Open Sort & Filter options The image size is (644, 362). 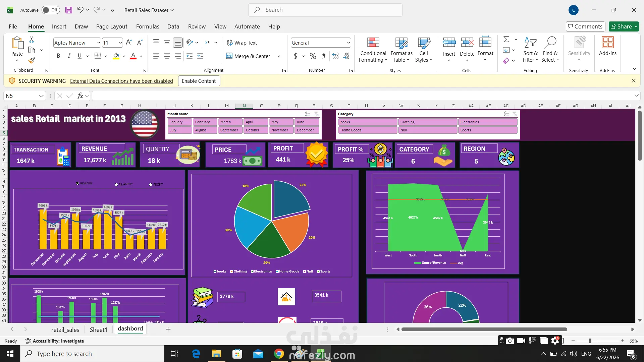530,50
